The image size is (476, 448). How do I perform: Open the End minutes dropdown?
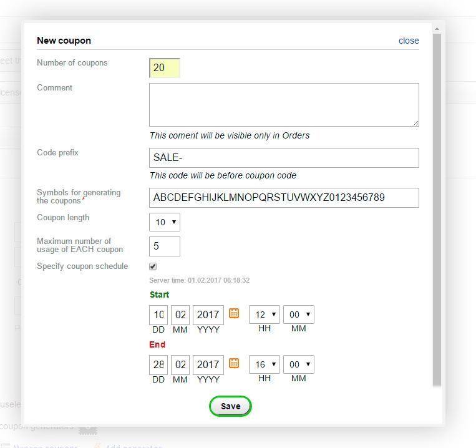[x=298, y=364]
